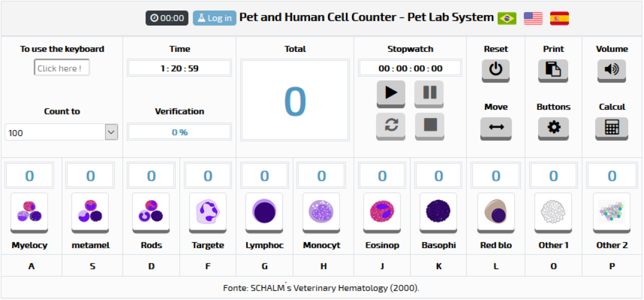Open the Calcul calculator tool

click(612, 127)
